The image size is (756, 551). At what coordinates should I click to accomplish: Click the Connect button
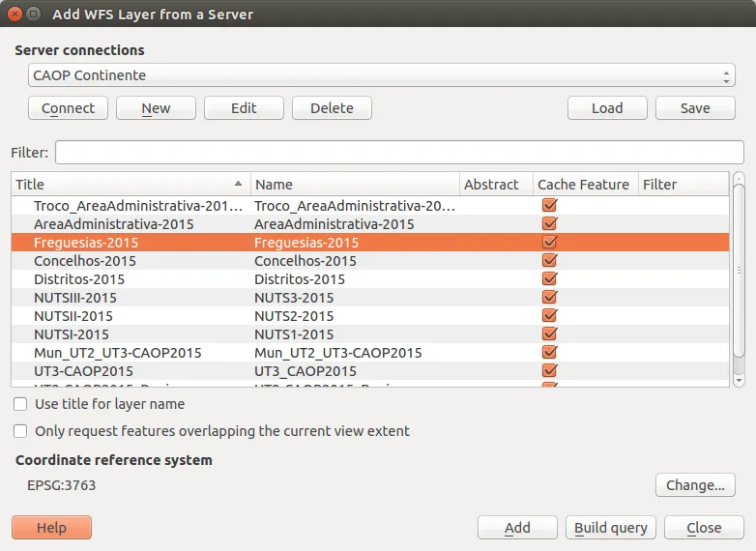point(68,108)
